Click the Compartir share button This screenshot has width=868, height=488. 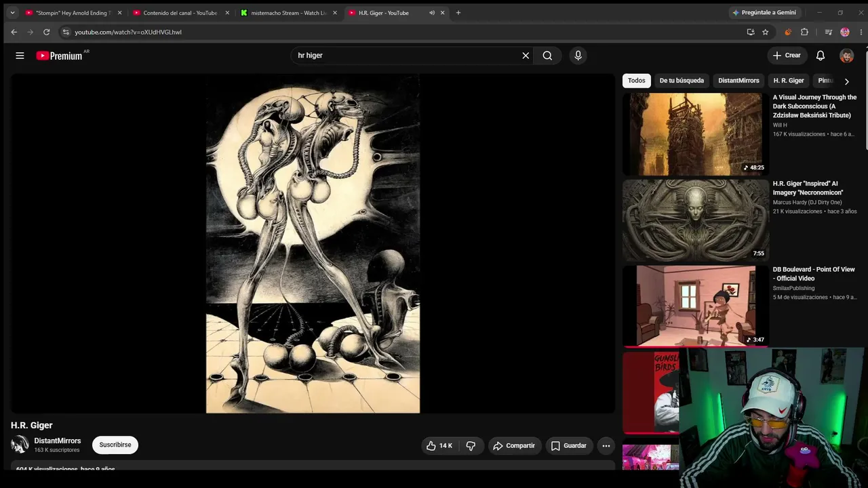[514, 445]
